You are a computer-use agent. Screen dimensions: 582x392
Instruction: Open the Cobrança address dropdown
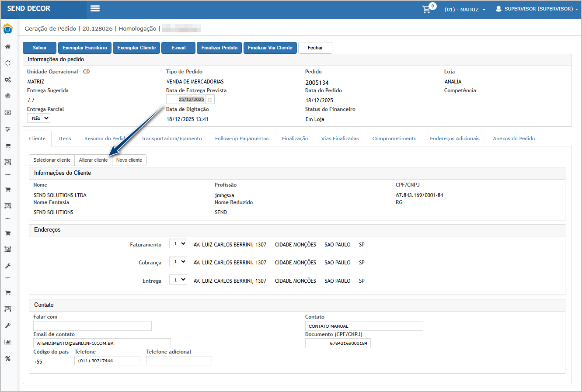pos(178,262)
